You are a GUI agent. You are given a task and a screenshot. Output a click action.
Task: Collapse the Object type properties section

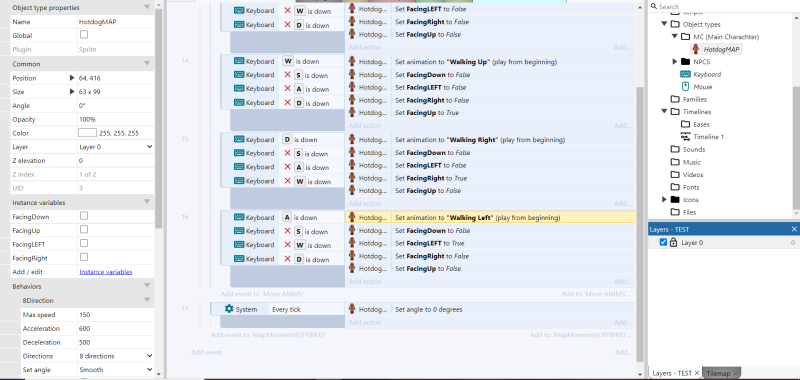tap(147, 8)
